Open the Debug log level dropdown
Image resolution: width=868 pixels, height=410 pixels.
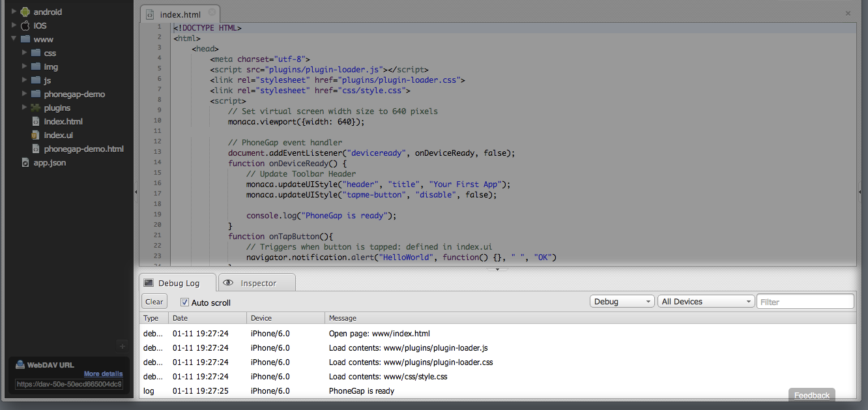coord(622,302)
